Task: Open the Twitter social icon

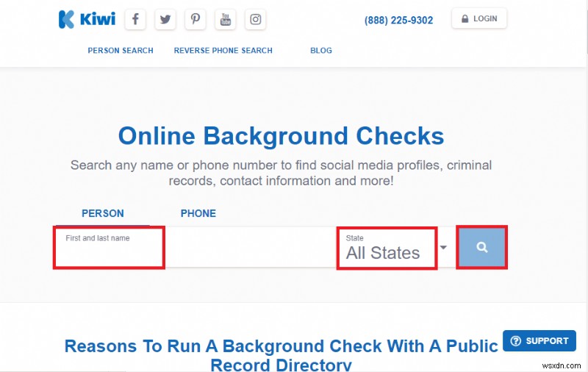Action: tap(165, 19)
